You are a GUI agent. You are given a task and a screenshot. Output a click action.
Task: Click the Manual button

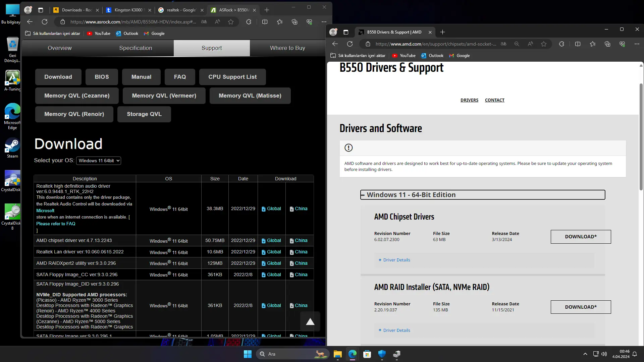[x=141, y=77]
